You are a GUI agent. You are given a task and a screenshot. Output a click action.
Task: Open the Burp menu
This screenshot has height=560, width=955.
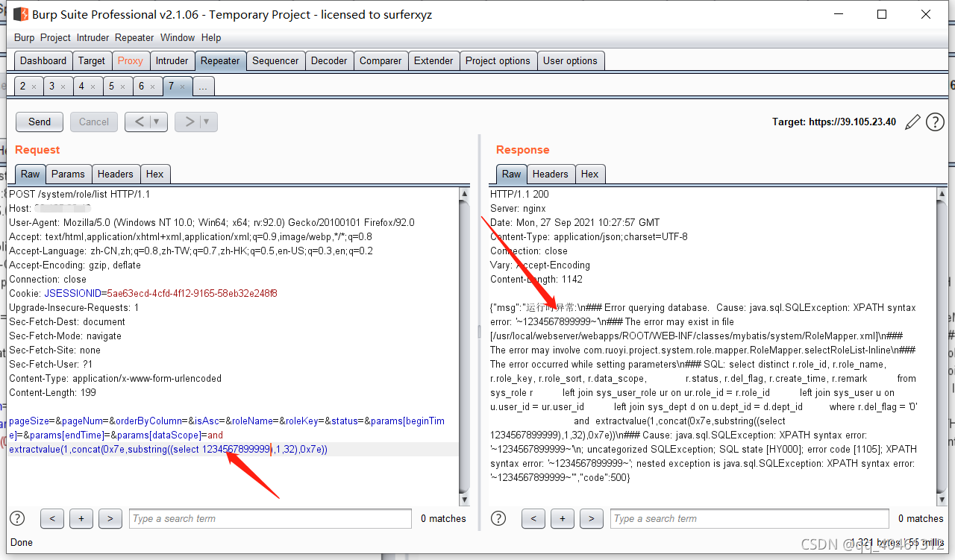pyautogui.click(x=24, y=37)
